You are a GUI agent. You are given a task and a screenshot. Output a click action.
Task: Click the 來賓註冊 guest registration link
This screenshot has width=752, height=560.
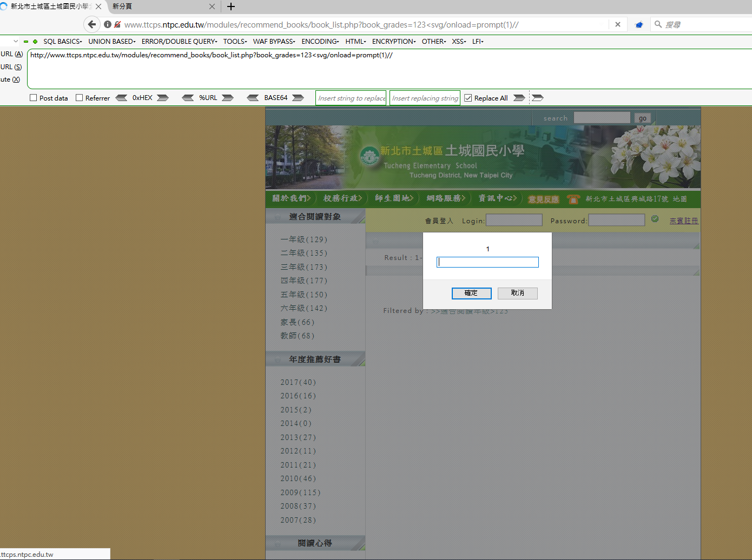(684, 221)
